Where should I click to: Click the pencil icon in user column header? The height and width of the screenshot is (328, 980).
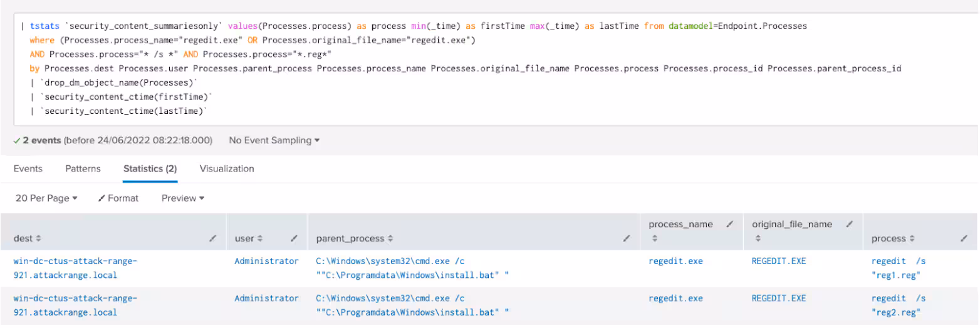click(x=294, y=238)
